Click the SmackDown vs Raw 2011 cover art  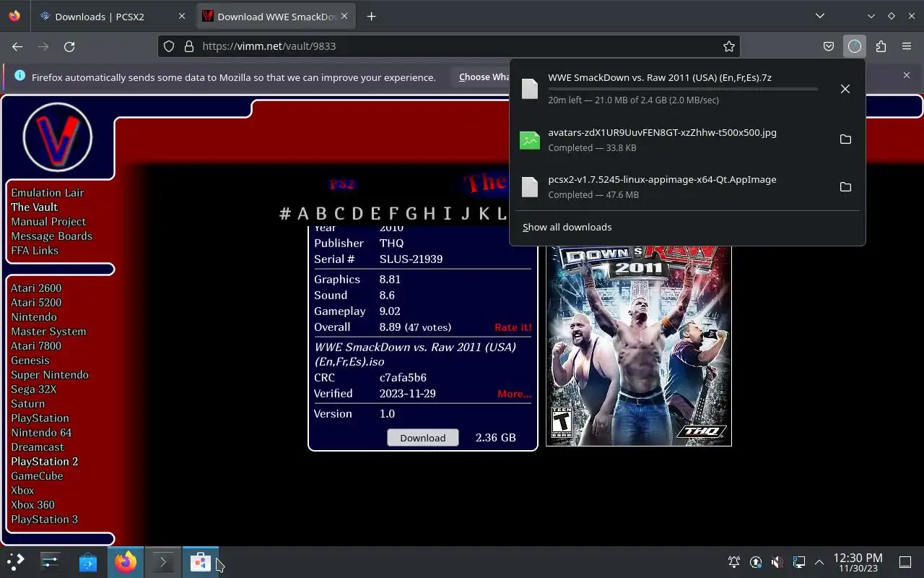[x=639, y=345]
